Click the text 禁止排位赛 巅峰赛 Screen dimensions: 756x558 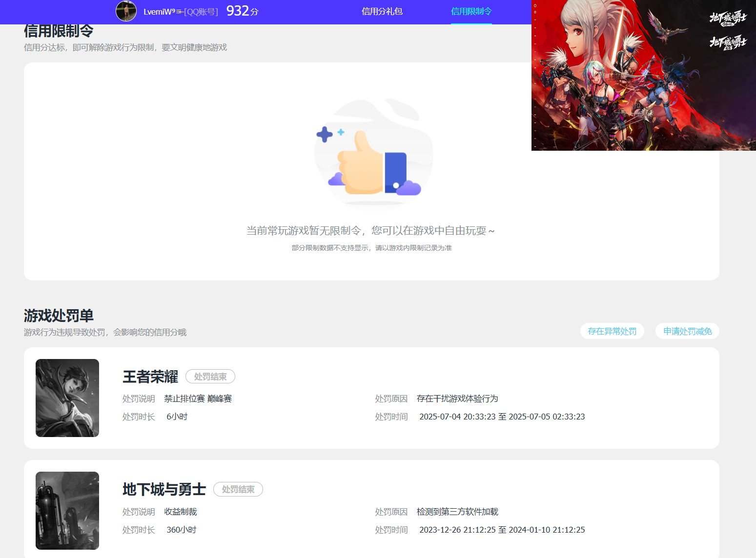[x=198, y=399]
